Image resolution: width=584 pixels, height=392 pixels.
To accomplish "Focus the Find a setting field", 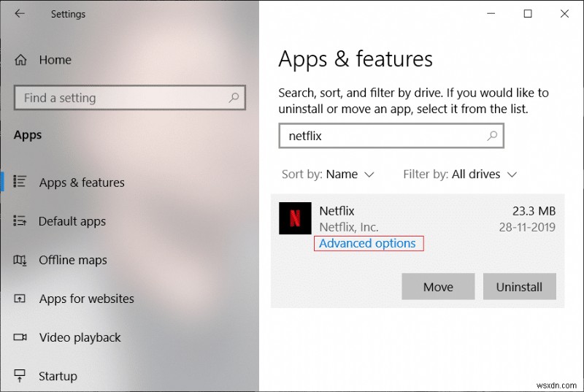I will click(120, 98).
